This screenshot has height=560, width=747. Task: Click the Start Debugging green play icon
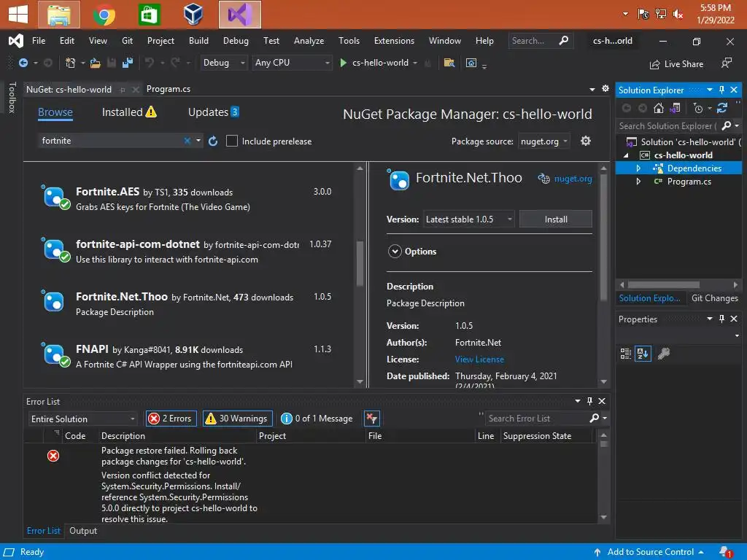click(343, 63)
